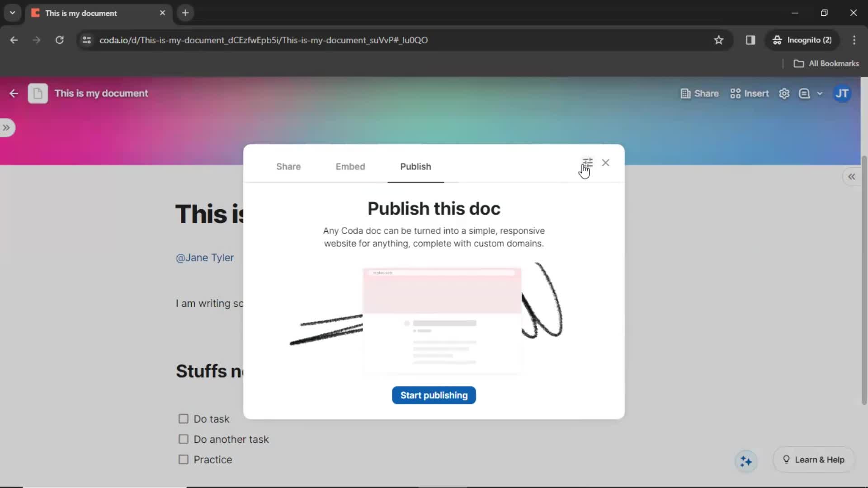Click the Insert button in toolbar
Viewport: 868px width, 488px height.
750,94
